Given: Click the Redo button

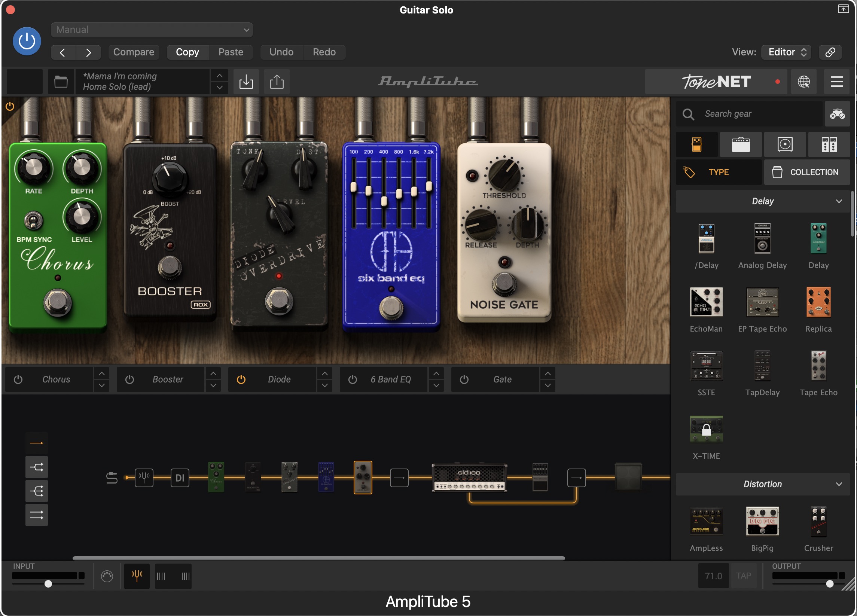Looking at the screenshot, I should click(x=324, y=52).
